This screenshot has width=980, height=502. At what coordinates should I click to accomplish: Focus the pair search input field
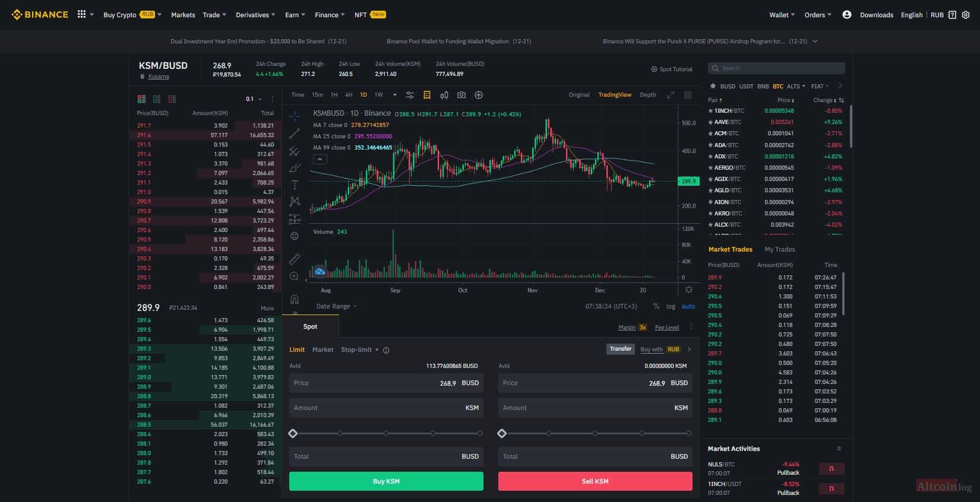pos(776,68)
